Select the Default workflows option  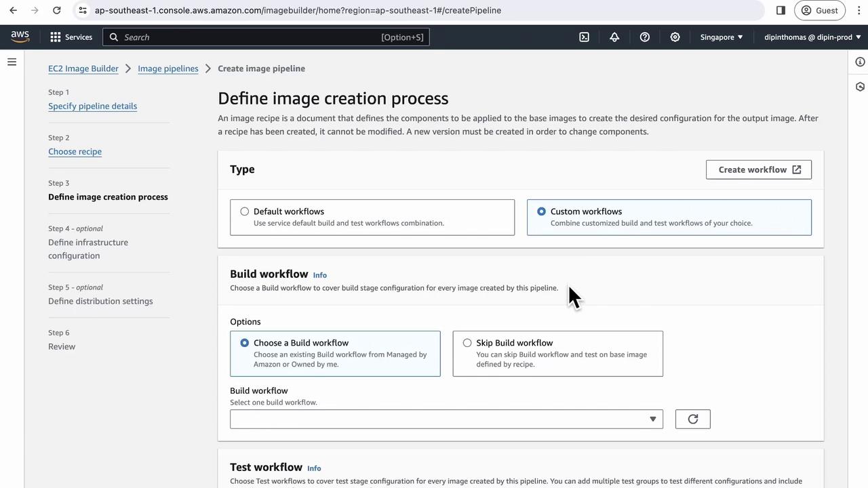coord(245,211)
